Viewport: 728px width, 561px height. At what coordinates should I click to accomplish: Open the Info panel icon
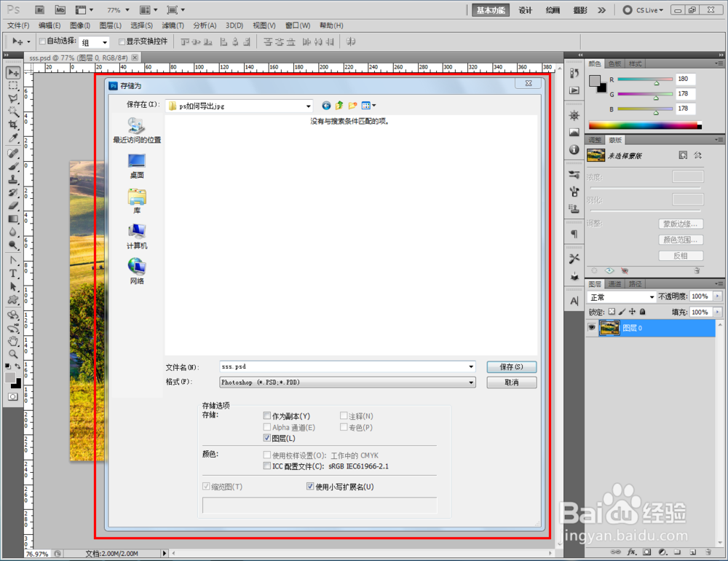point(574,149)
